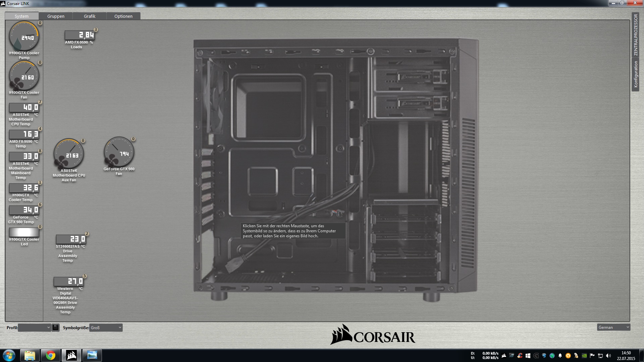Open the Profil dropdown
Image resolution: width=644 pixels, height=362 pixels.
click(x=34, y=327)
